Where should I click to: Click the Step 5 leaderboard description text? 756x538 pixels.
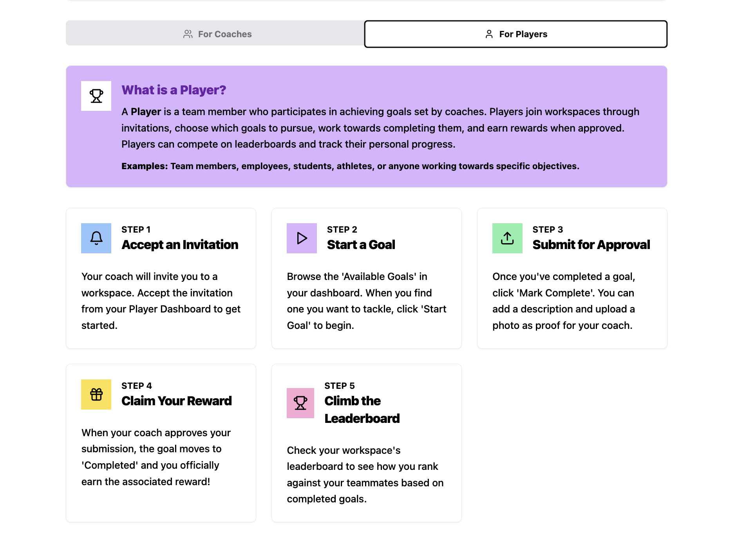[x=365, y=475]
